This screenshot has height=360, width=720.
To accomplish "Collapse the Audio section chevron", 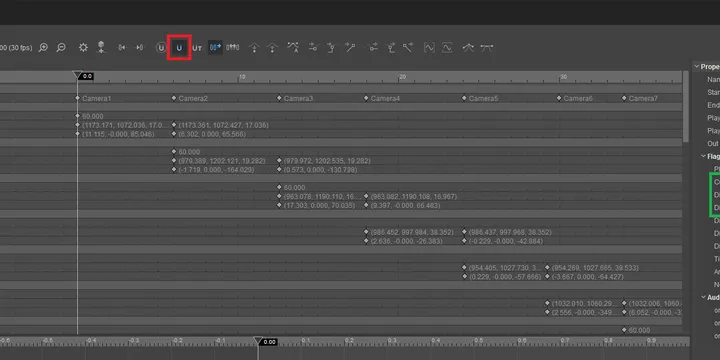I will [703, 297].
